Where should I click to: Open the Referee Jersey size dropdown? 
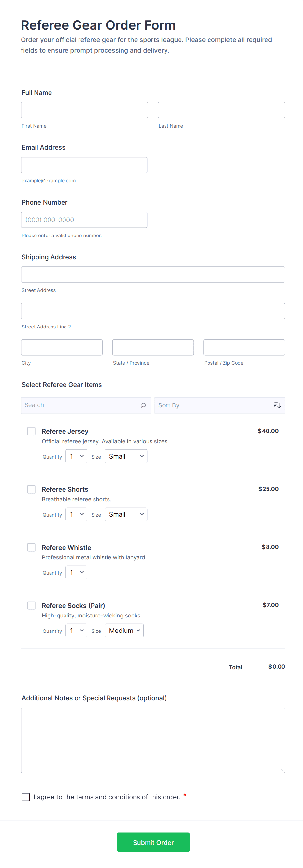point(125,456)
